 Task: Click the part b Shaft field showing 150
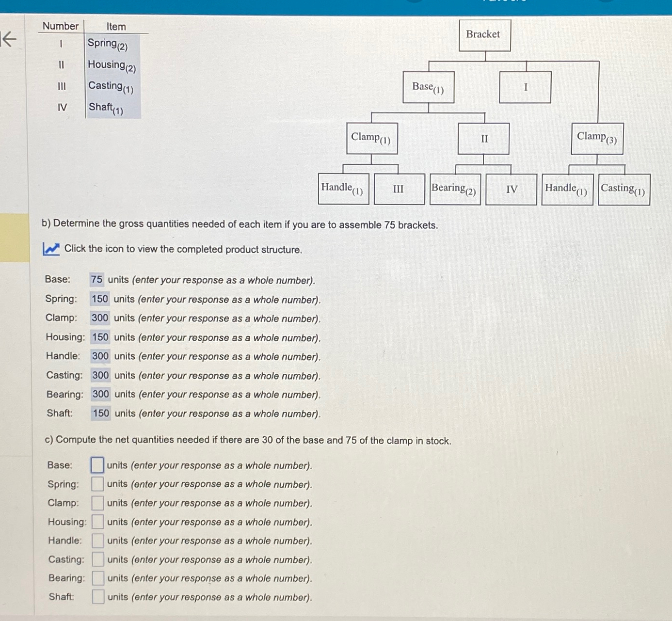(x=101, y=413)
